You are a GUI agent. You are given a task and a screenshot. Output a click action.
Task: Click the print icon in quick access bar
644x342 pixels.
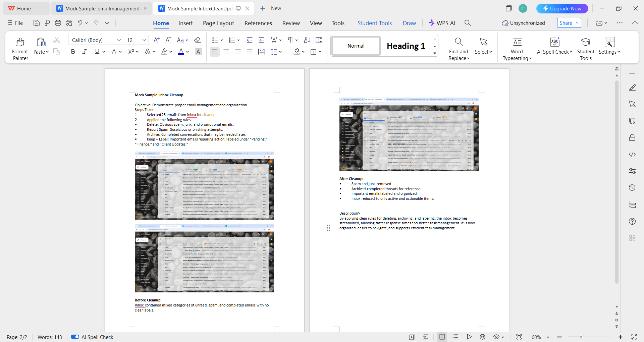pos(58,23)
